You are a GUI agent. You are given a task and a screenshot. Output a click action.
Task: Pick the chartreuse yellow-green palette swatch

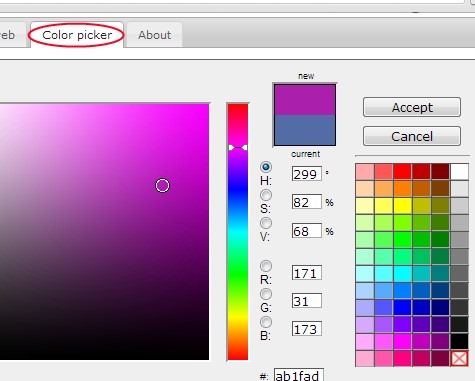click(402, 223)
